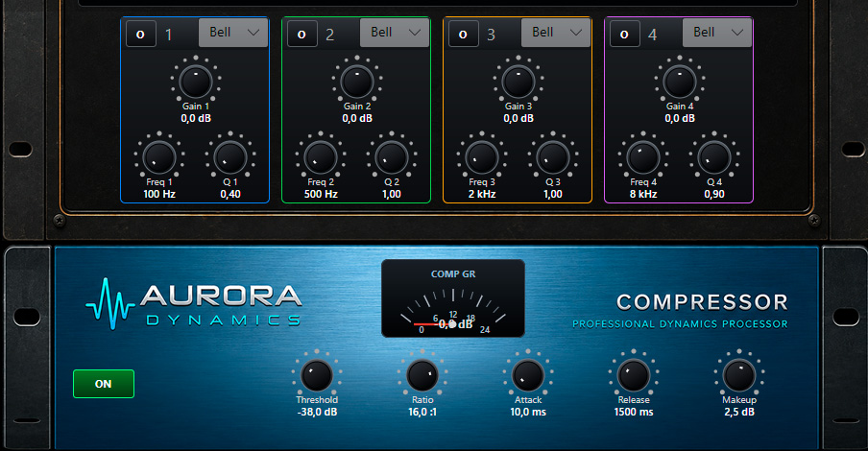Select the Gain 4 value 0,0 dB
Viewport: 868px width, 451px height.
(680, 118)
